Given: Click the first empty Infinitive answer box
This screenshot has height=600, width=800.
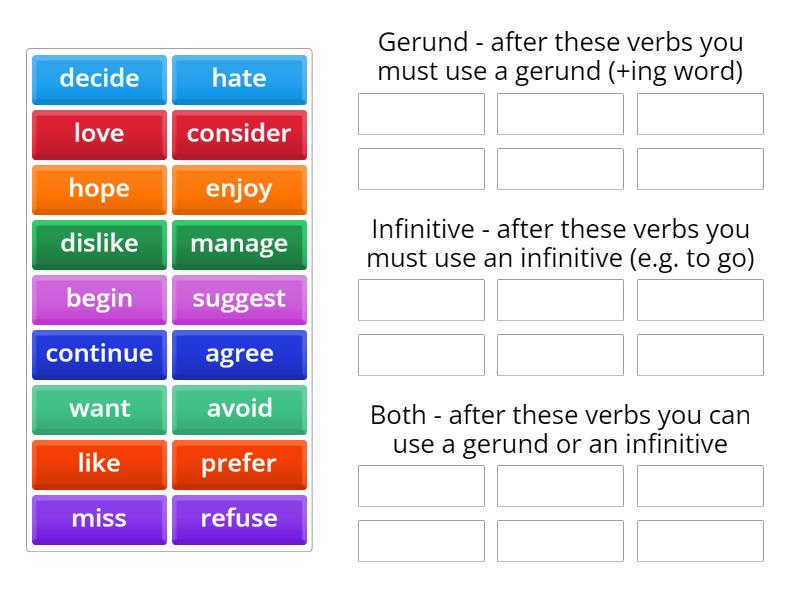Looking at the screenshot, I should [421, 299].
